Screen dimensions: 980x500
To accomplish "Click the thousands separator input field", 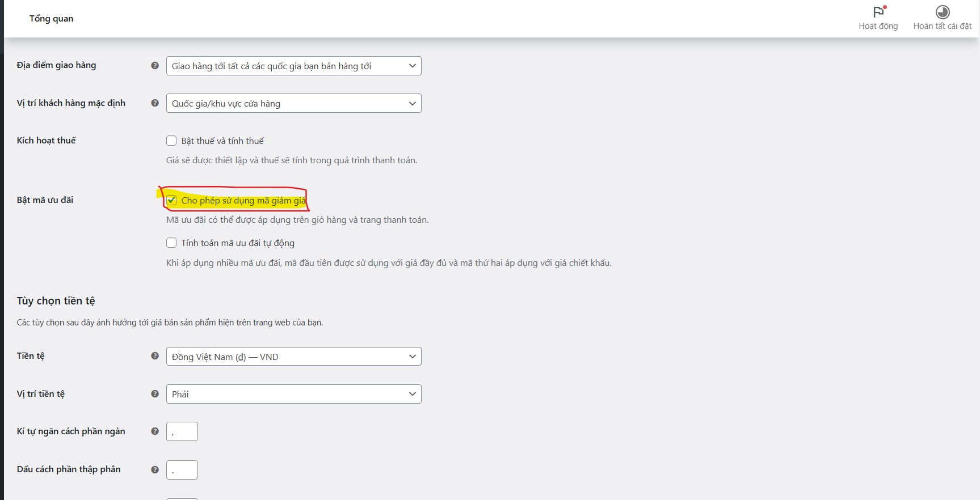I will 182,431.
